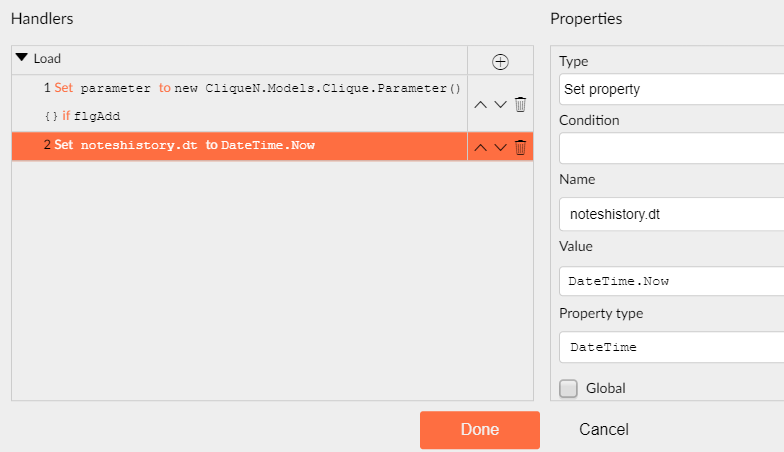Move handler 1 up
784x452 pixels.
(x=480, y=104)
